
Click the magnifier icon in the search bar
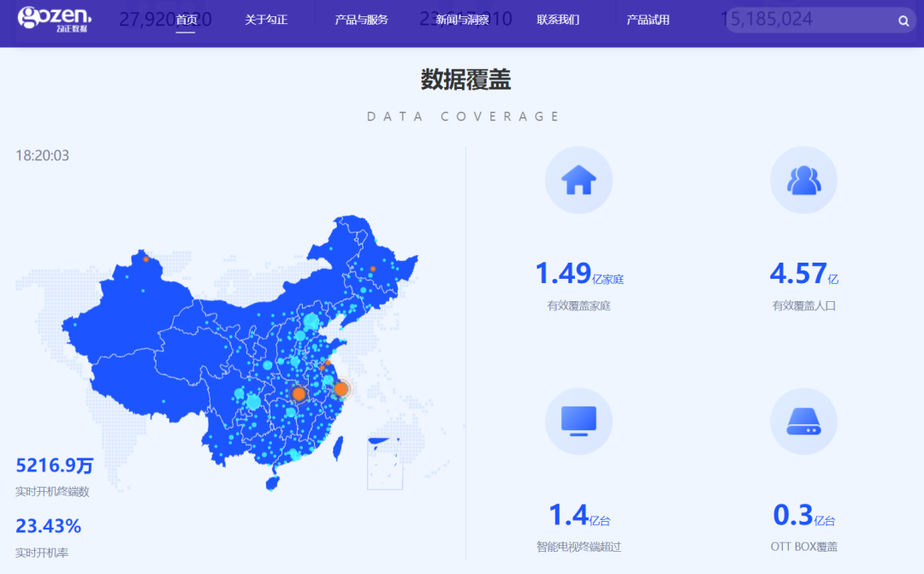click(904, 19)
